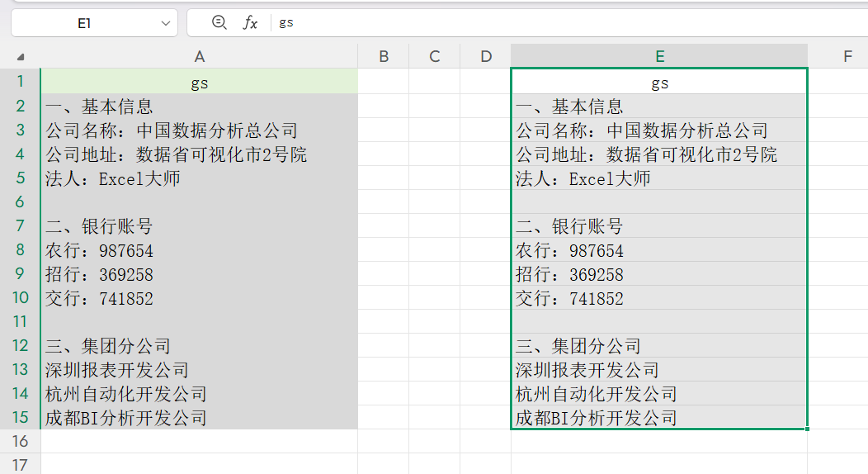This screenshot has height=474, width=868.
Task: Select column A header
Action: [x=200, y=56]
